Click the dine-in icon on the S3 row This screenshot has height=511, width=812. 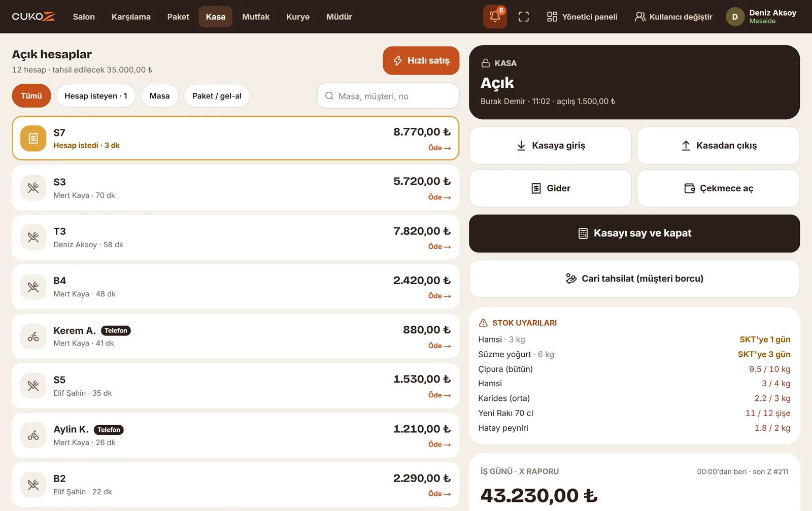(x=33, y=188)
